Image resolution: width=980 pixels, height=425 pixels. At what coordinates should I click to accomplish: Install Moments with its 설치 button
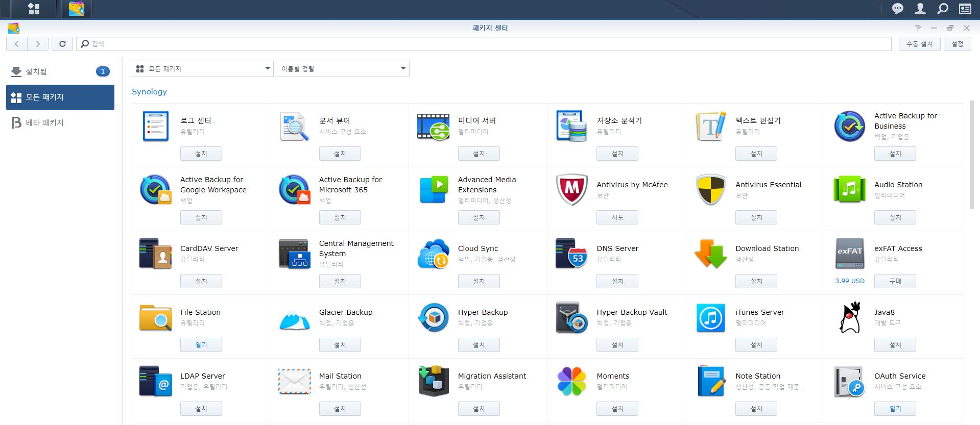click(x=617, y=409)
